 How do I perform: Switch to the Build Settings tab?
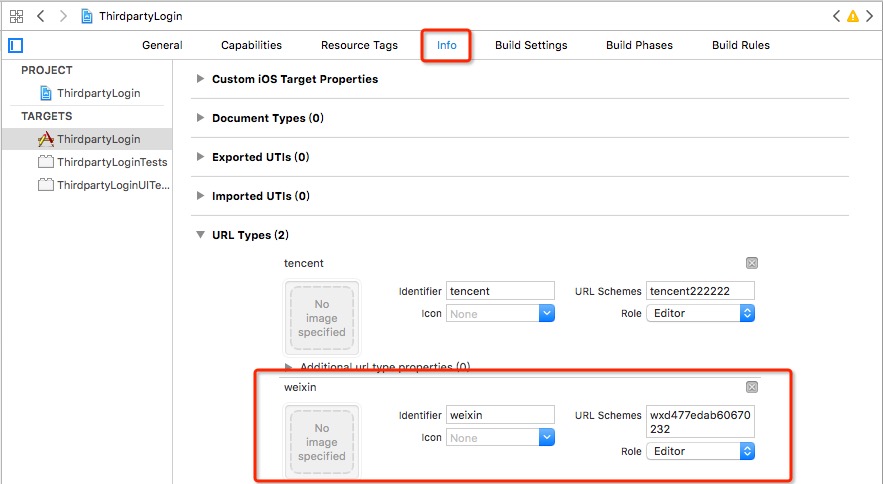pos(531,45)
